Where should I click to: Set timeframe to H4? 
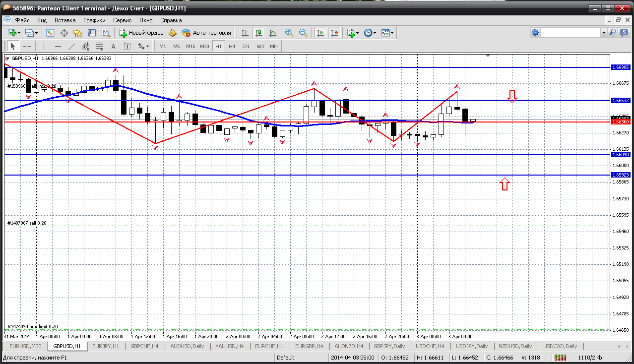point(232,46)
